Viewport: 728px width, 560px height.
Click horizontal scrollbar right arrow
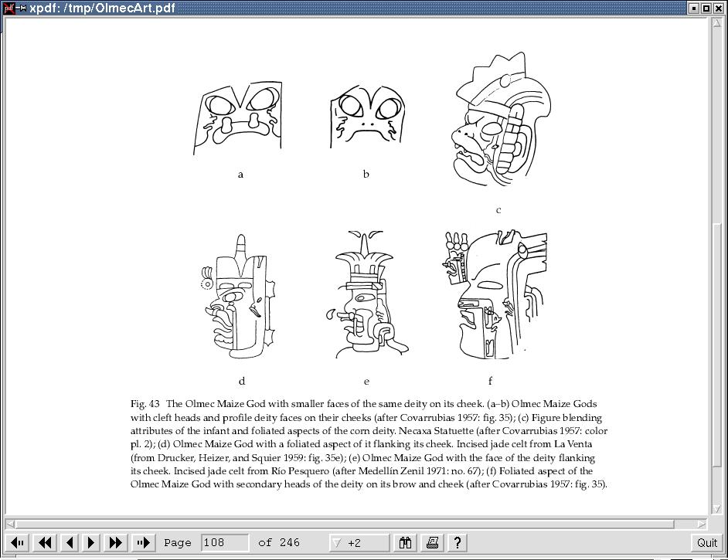pyautogui.click(x=702, y=524)
